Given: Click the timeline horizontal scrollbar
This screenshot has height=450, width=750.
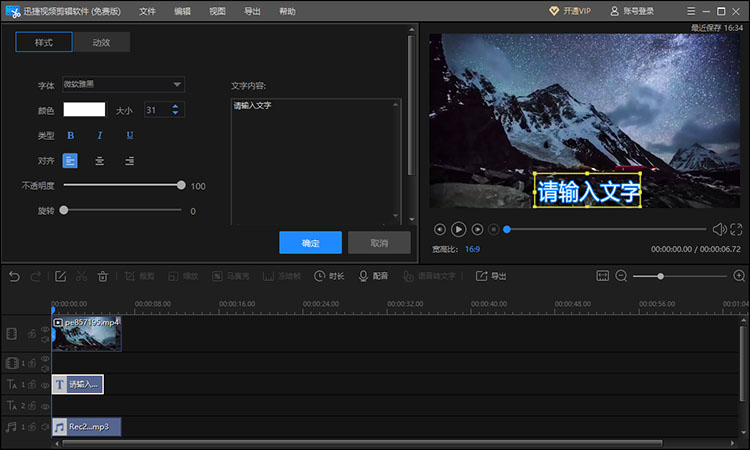Looking at the screenshot, I should pyautogui.click(x=362, y=443).
